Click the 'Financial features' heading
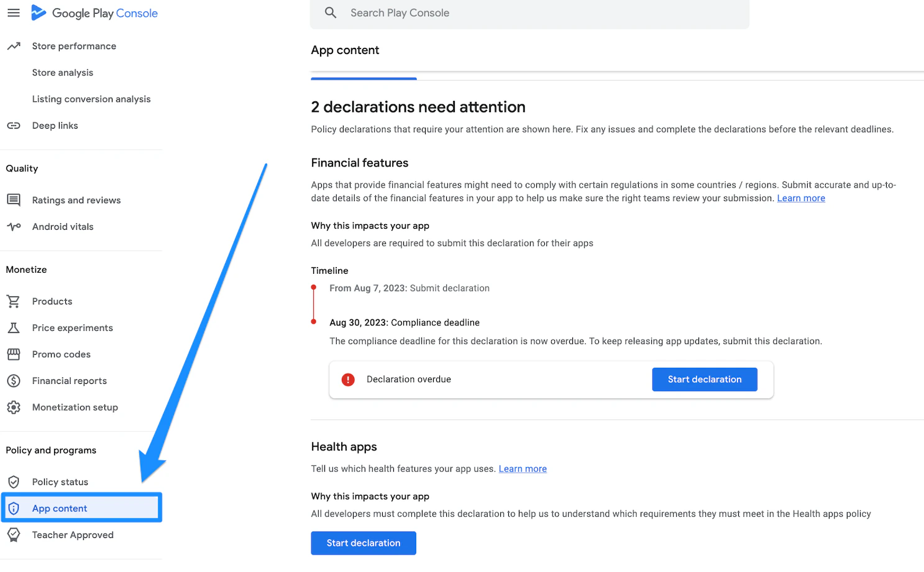Image resolution: width=924 pixels, height=572 pixels. pos(360,163)
